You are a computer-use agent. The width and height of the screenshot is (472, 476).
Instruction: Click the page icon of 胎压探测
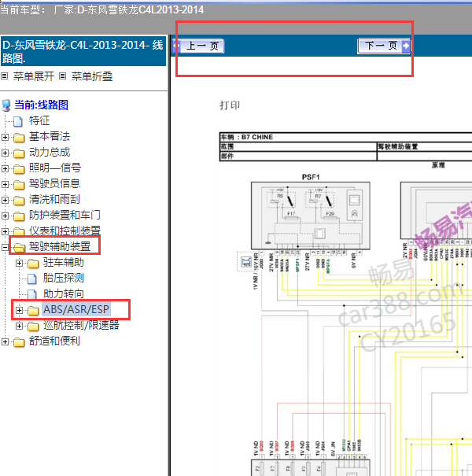[32, 279]
